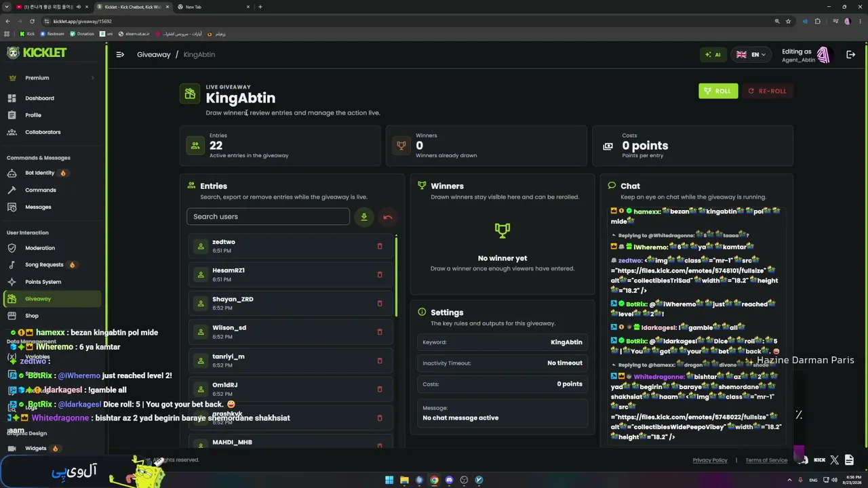Open the EN language dropdown

[751, 55]
